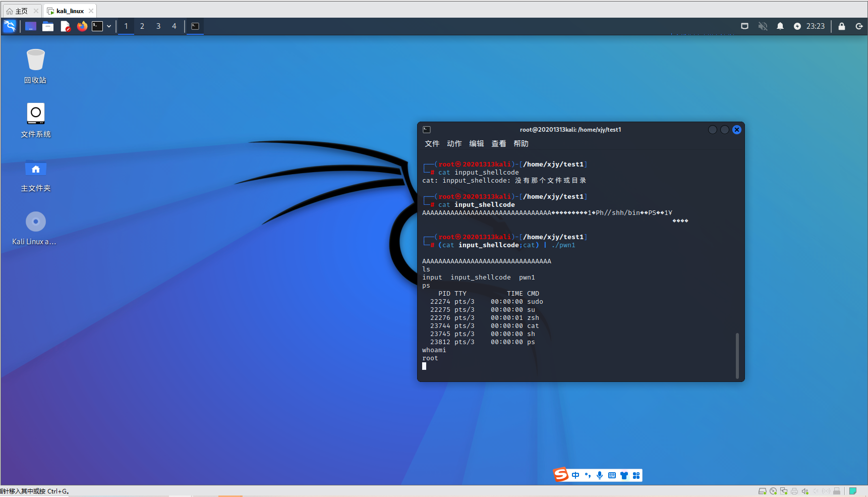Open the terminal 动作 menu
Screen dimensions: 868x497
coord(454,144)
